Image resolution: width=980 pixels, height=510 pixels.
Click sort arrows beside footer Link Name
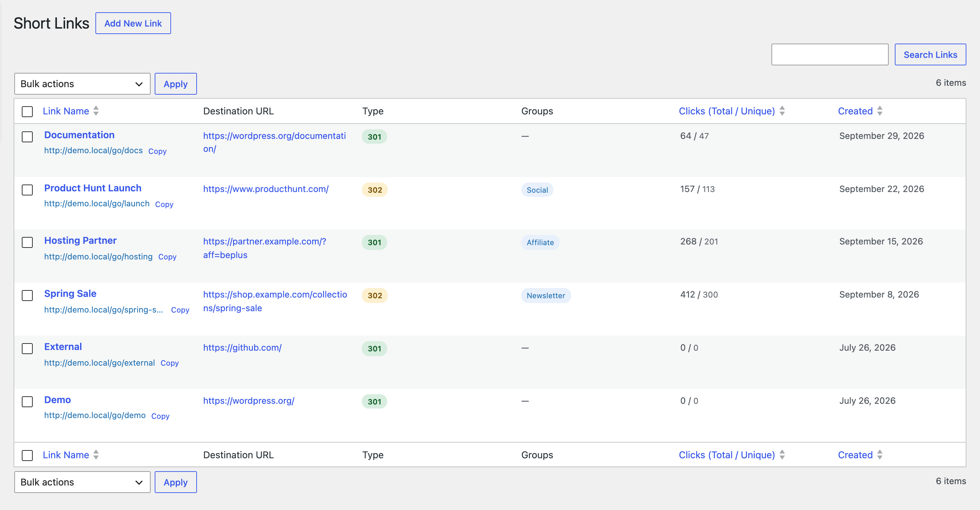click(96, 455)
